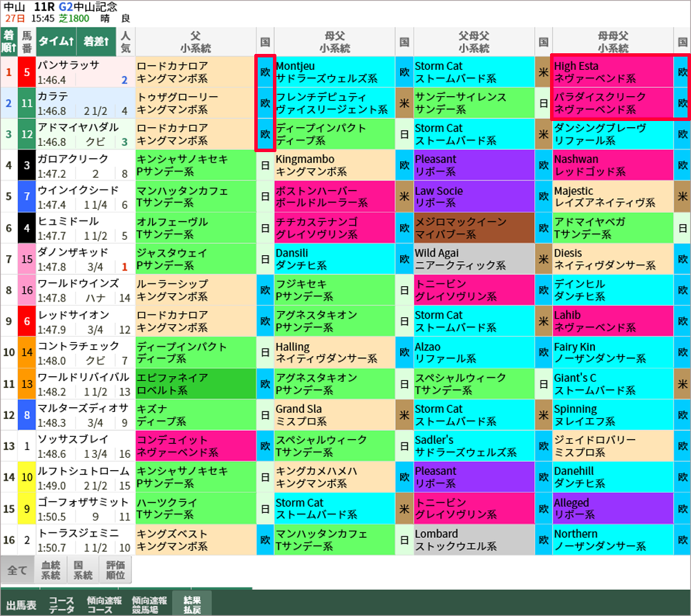Screen dimensions: 691x616
Task: Click horse name ダノンザキッド
Action: [73, 252]
